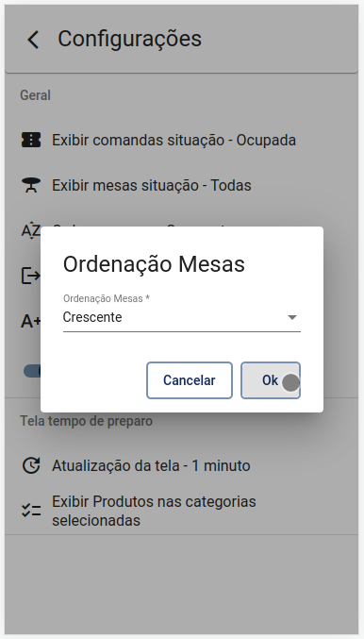Viewport: 364px width, 639px height.
Task: Click the Tela tempo de preparo section header
Action: (87, 421)
